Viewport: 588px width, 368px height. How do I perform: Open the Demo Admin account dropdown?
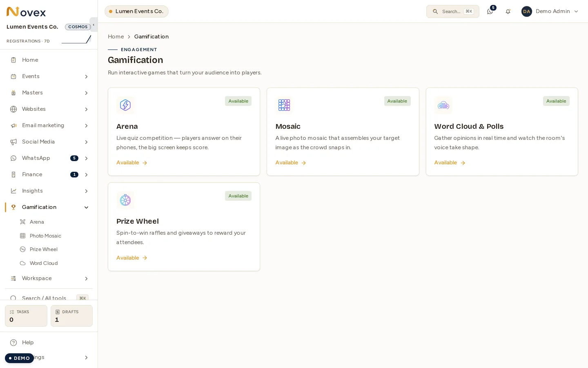550,11
